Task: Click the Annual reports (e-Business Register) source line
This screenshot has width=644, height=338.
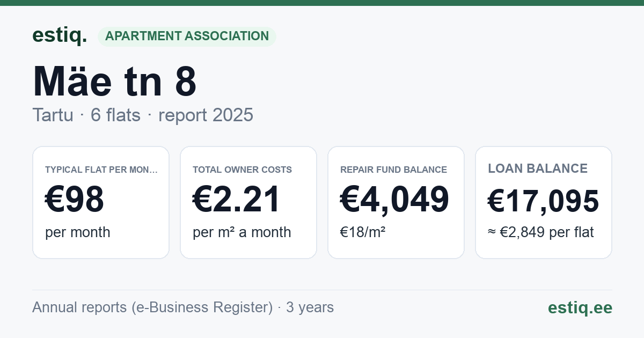Action: (x=183, y=307)
